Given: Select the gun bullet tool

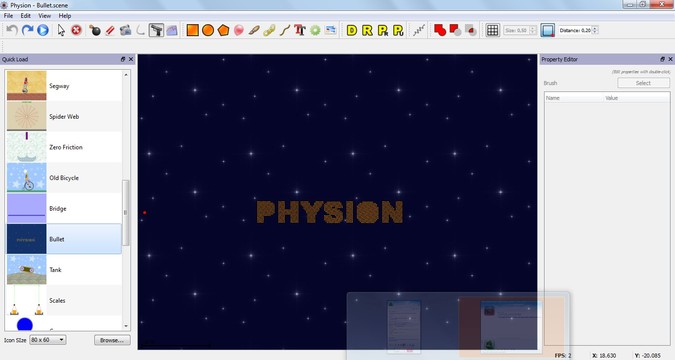Looking at the screenshot, I should click(x=156, y=30).
